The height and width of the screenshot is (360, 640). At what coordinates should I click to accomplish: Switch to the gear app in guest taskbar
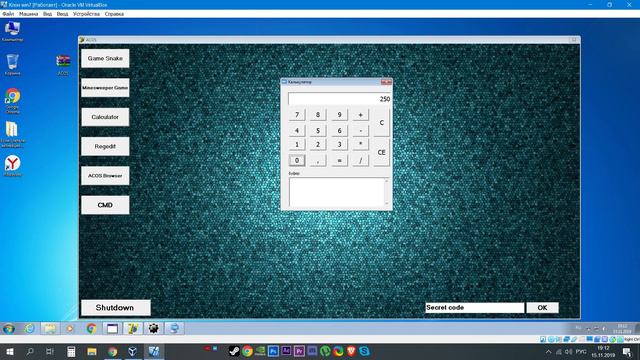pos(153,329)
